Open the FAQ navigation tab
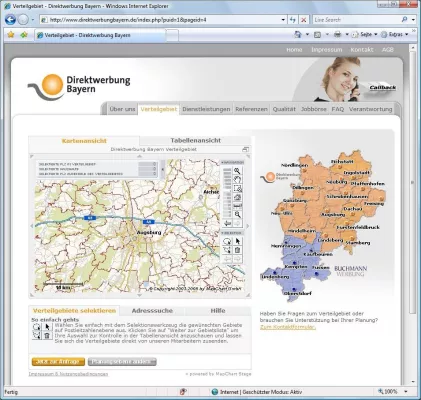This screenshot has width=421, height=400. (338, 109)
